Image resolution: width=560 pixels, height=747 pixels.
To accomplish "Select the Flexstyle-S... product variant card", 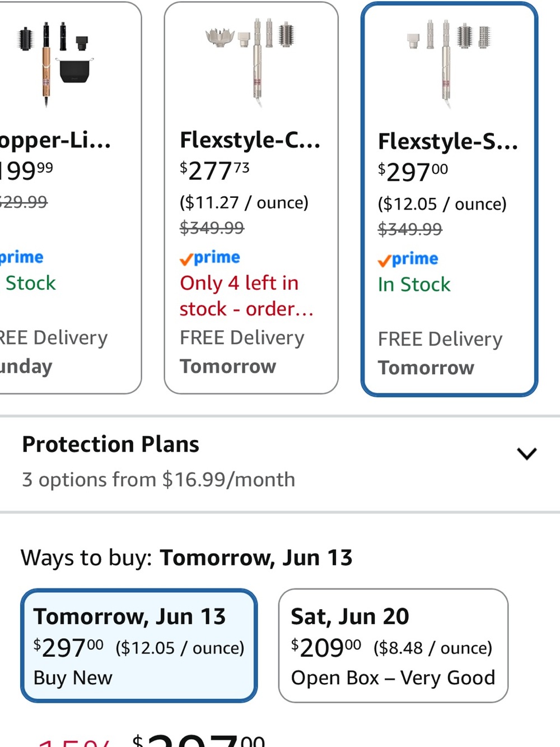I will pos(449,199).
